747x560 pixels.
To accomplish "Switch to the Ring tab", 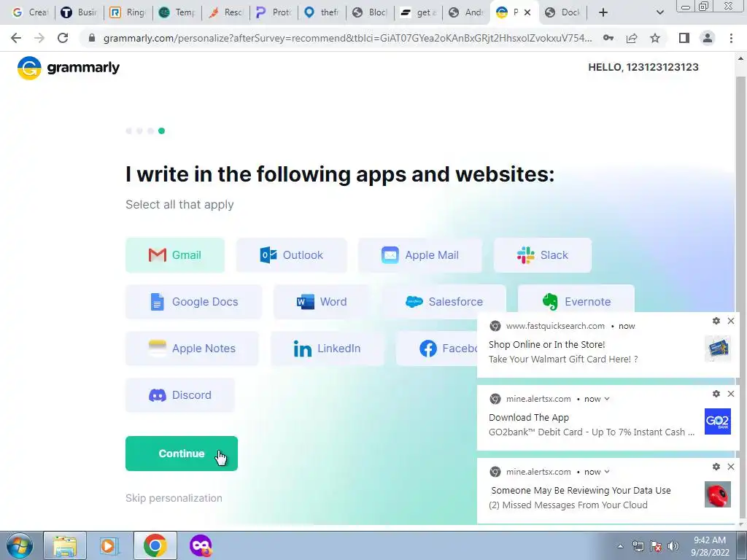I will click(x=128, y=12).
